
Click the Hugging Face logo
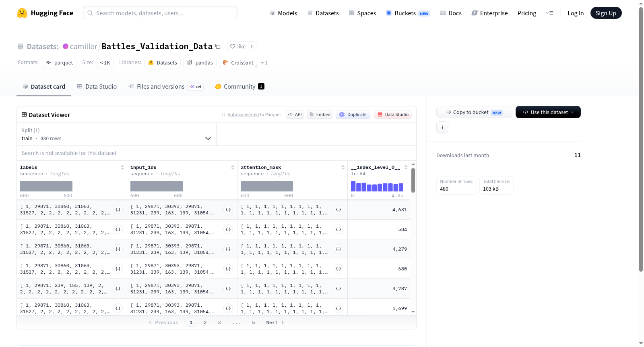45,13
